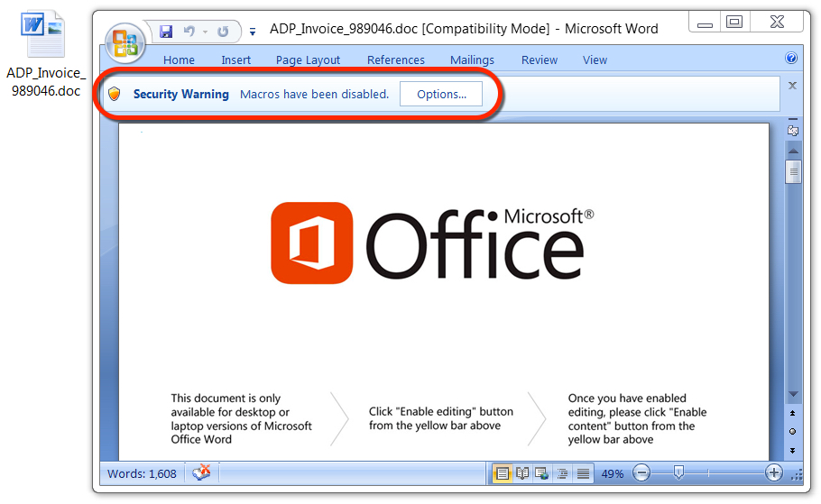821x504 pixels.
Task: Click the 49% zoom level button
Action: tap(612, 474)
